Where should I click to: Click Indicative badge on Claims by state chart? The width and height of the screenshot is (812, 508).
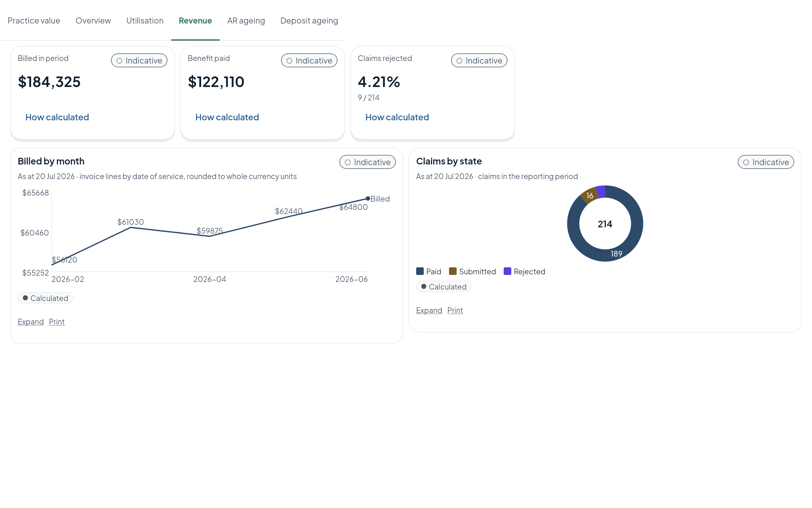(766, 162)
